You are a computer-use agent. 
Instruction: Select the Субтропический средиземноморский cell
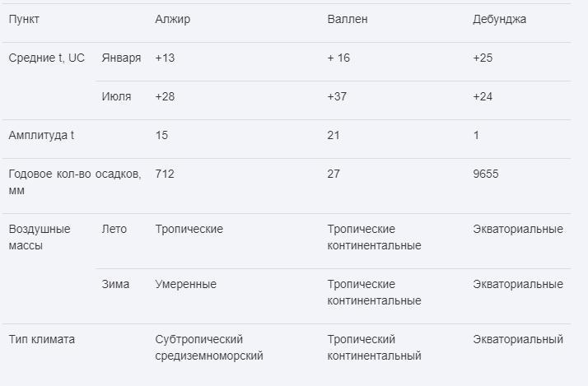point(209,347)
